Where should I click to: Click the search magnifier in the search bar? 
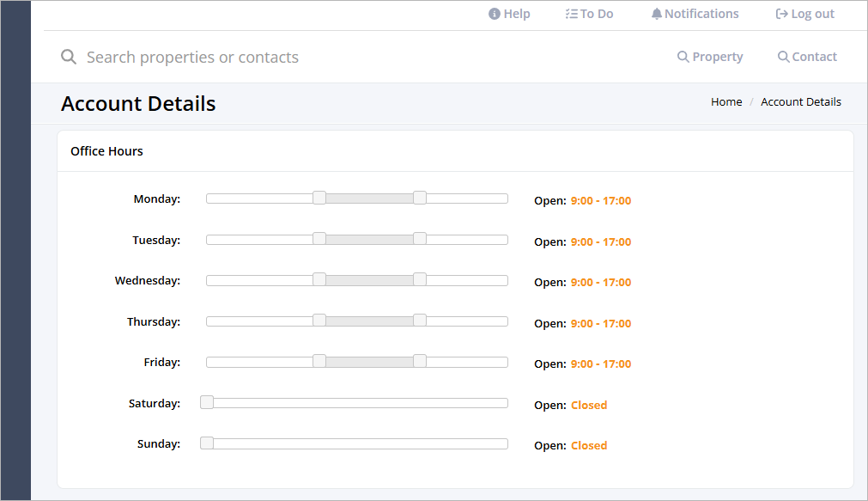pos(69,57)
